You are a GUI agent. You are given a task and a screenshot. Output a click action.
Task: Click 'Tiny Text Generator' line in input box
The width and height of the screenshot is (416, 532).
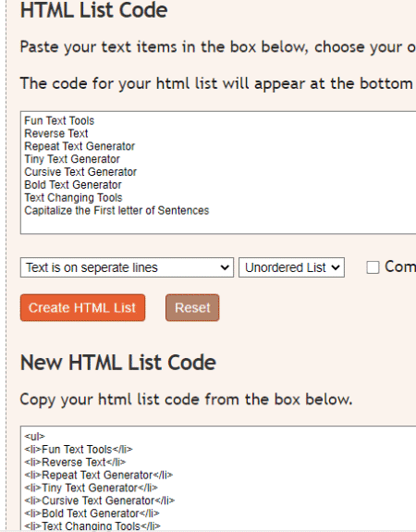click(72, 159)
